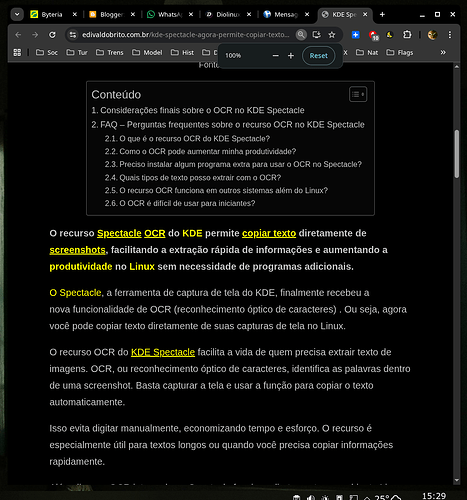Open a new tab with plus button

(x=382, y=14)
